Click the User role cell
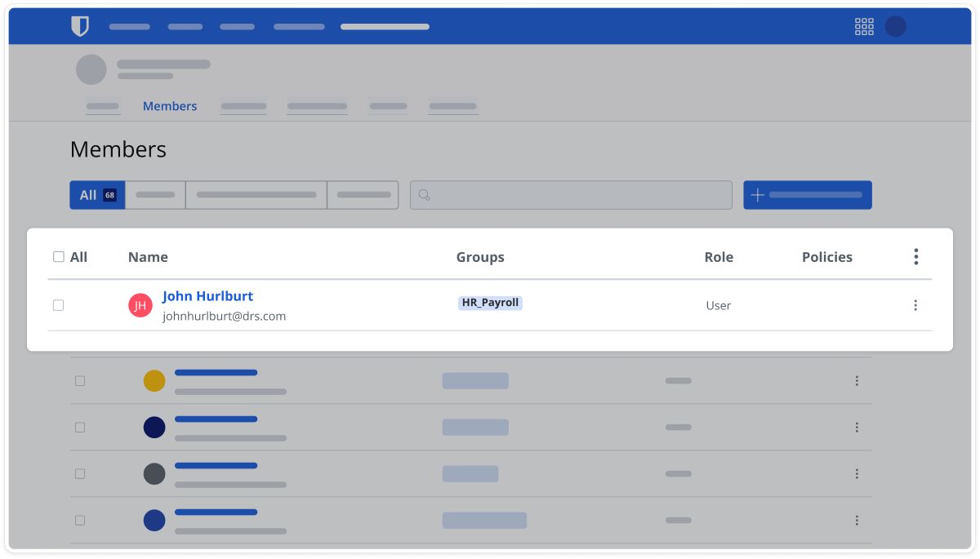This screenshot has width=980, height=559. (719, 305)
